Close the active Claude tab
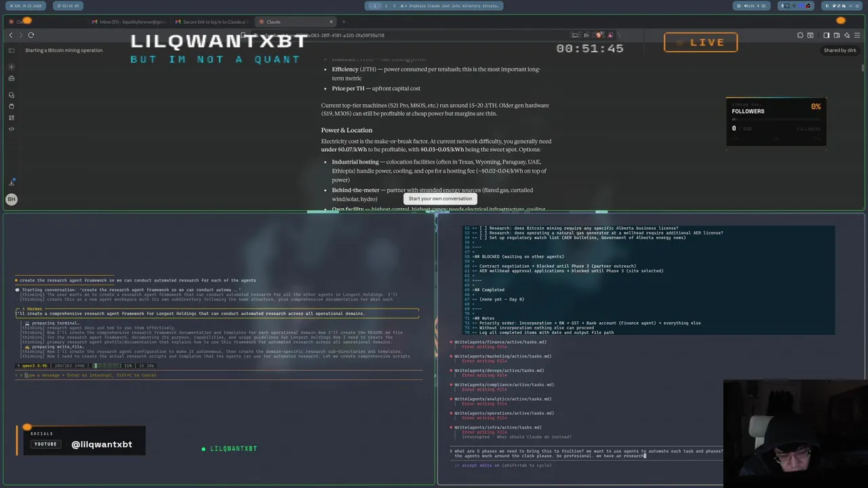Viewport: 868px width, 488px height. pos(331,22)
